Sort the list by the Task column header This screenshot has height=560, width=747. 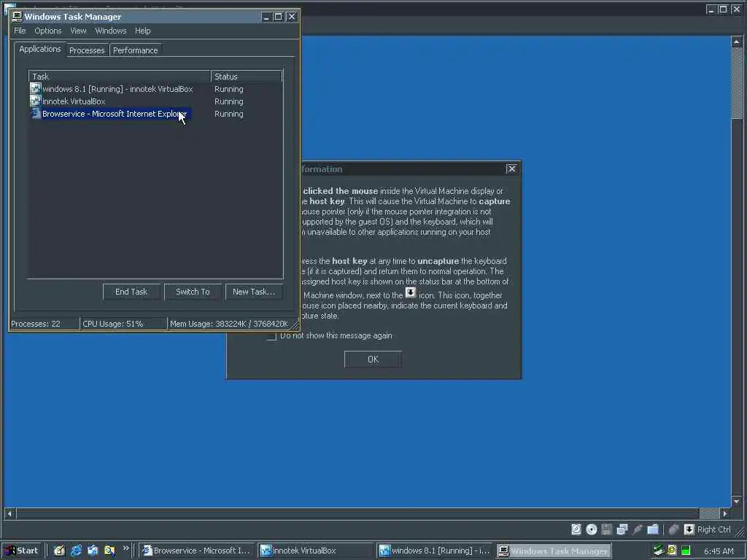point(120,76)
